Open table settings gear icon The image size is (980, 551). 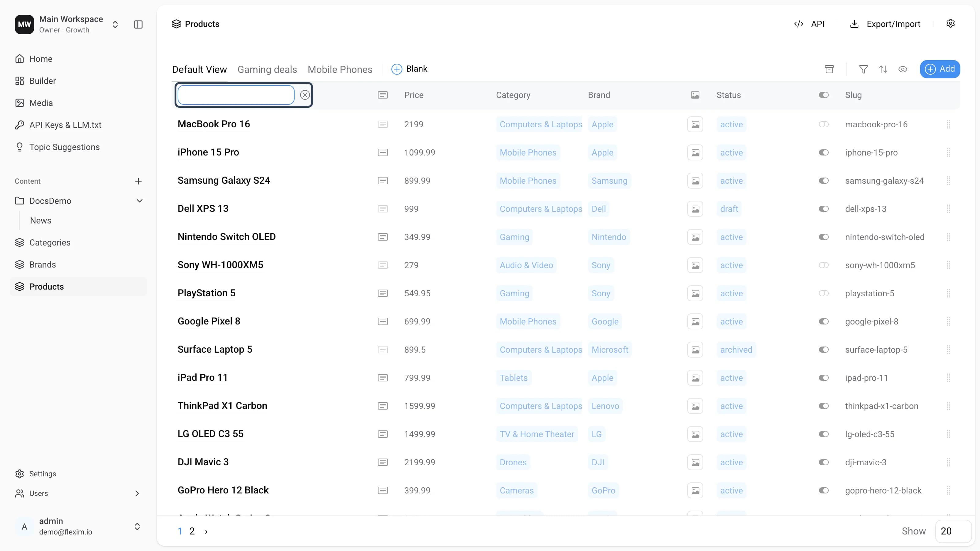tap(950, 24)
